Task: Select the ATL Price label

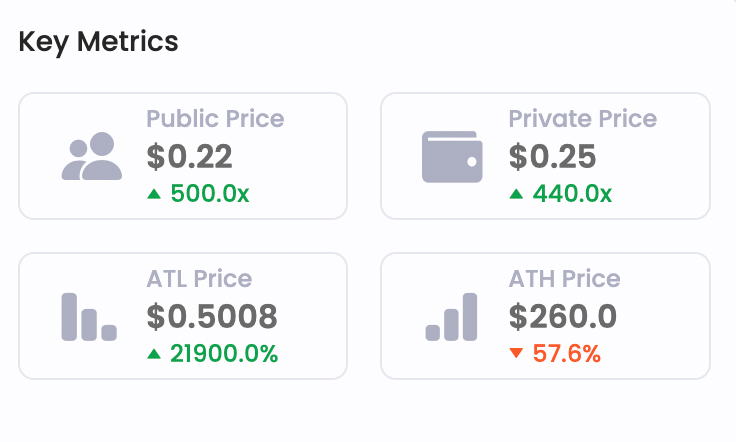Action: [x=199, y=279]
